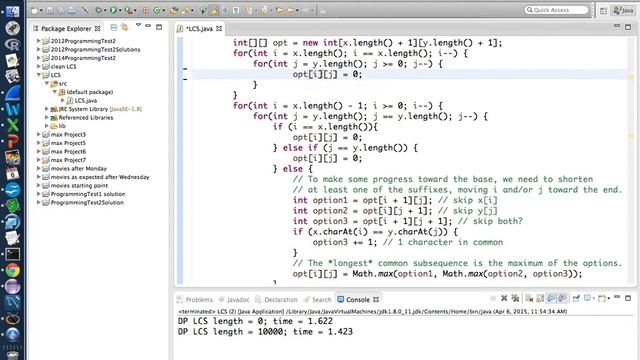The width and height of the screenshot is (640, 360).
Task: Open Microsoft Excel from the Dock
Action: click(12, 125)
